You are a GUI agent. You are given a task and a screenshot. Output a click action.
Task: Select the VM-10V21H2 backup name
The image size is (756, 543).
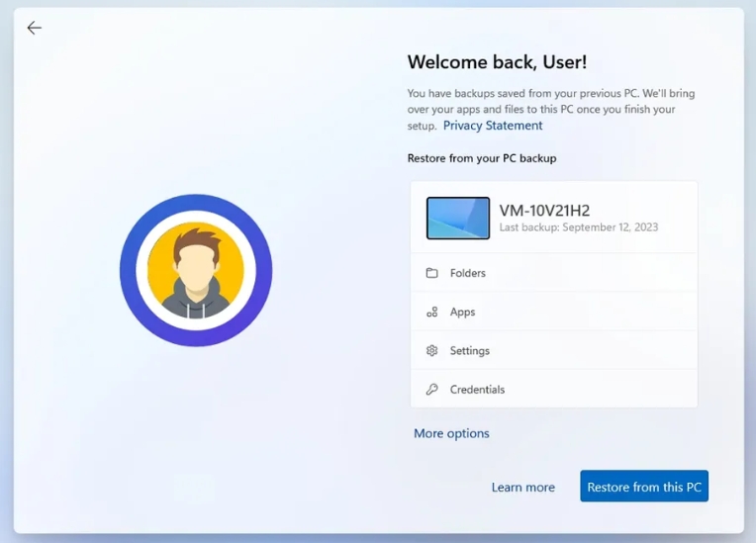544,211
